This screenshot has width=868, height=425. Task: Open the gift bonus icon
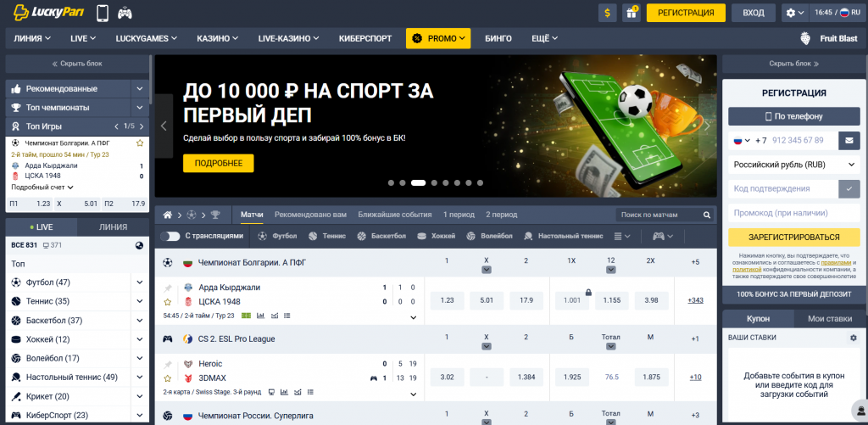(x=631, y=13)
